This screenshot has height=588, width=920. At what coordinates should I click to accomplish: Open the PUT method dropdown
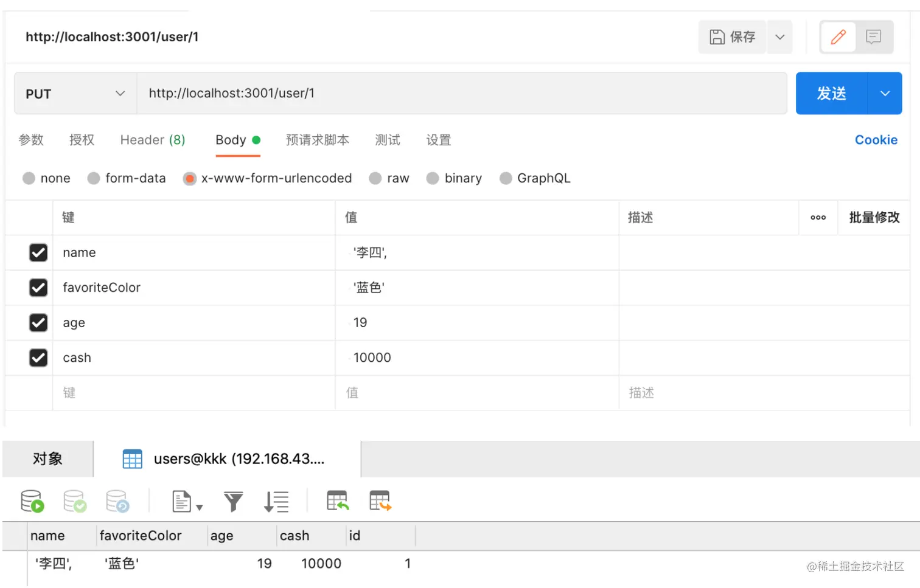coord(75,94)
